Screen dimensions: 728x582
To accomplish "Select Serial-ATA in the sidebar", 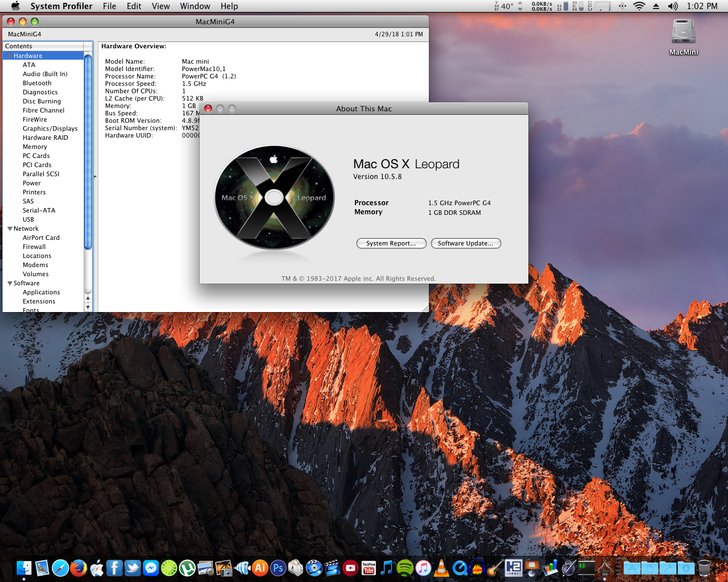I will 39,210.
